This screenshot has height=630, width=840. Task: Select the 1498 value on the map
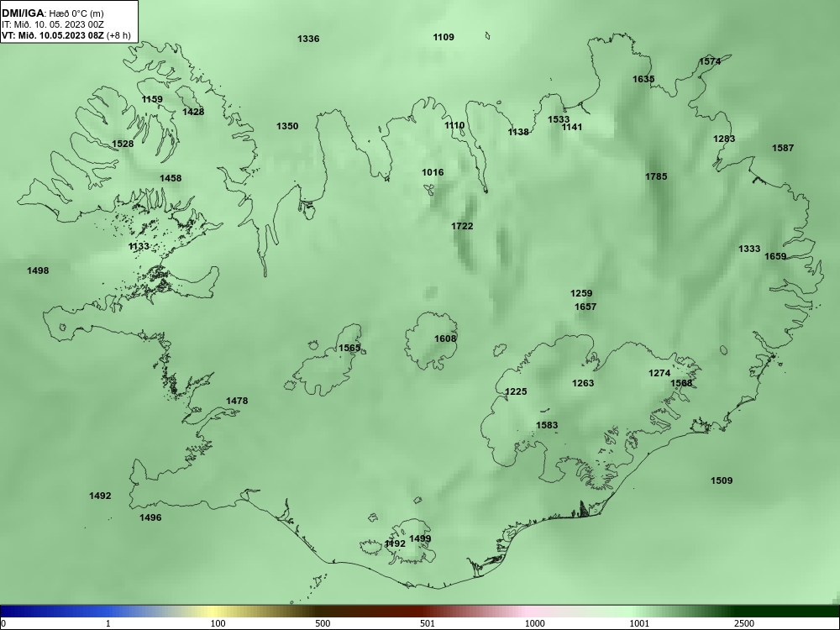click(38, 270)
